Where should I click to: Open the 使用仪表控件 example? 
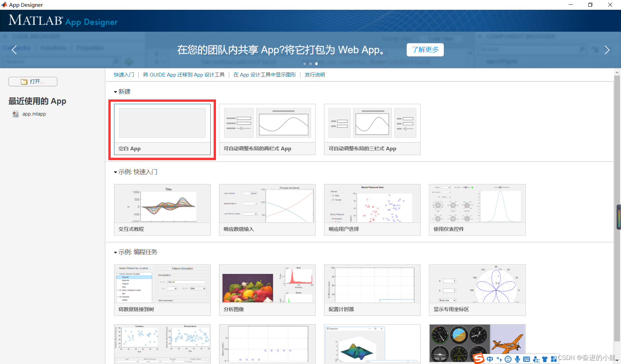[x=477, y=210]
